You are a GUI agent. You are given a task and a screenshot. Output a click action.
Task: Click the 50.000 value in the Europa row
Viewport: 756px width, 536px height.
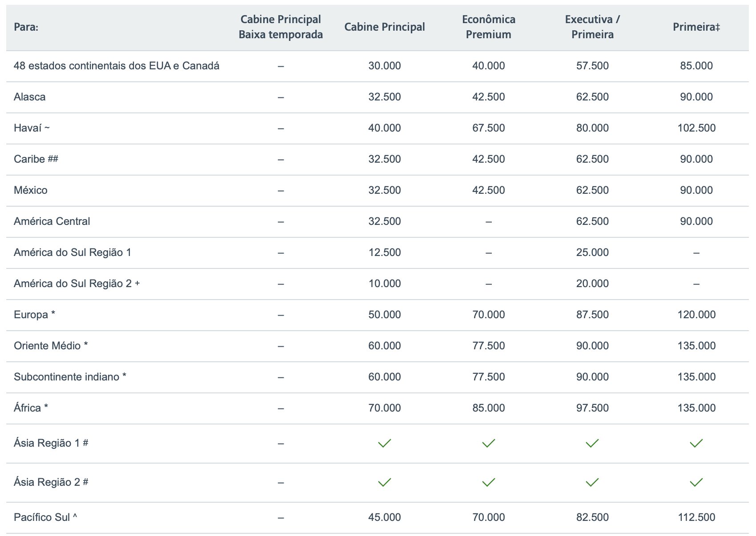pos(384,315)
